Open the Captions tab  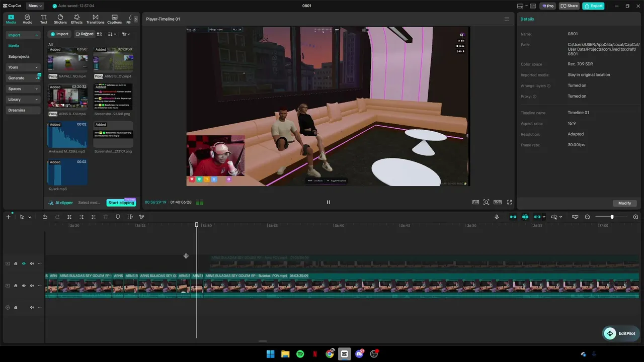point(114,19)
